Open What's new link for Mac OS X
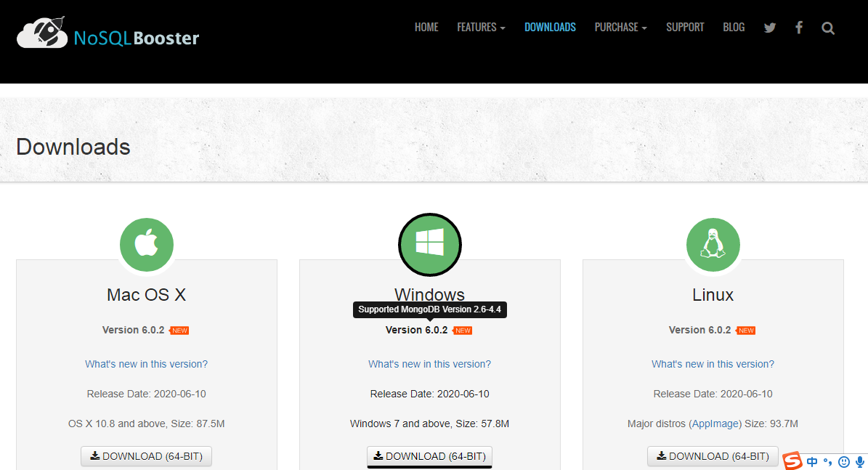The image size is (868, 470). [146, 364]
